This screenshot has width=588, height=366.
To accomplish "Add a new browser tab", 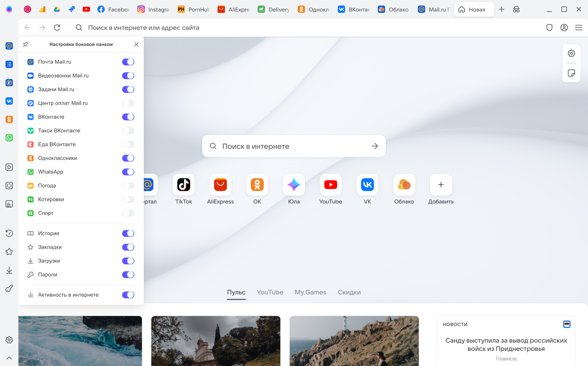I will [x=502, y=9].
